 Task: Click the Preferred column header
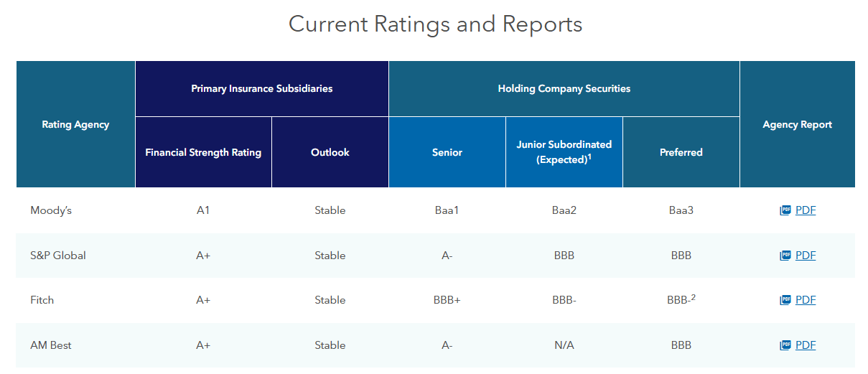click(x=681, y=152)
